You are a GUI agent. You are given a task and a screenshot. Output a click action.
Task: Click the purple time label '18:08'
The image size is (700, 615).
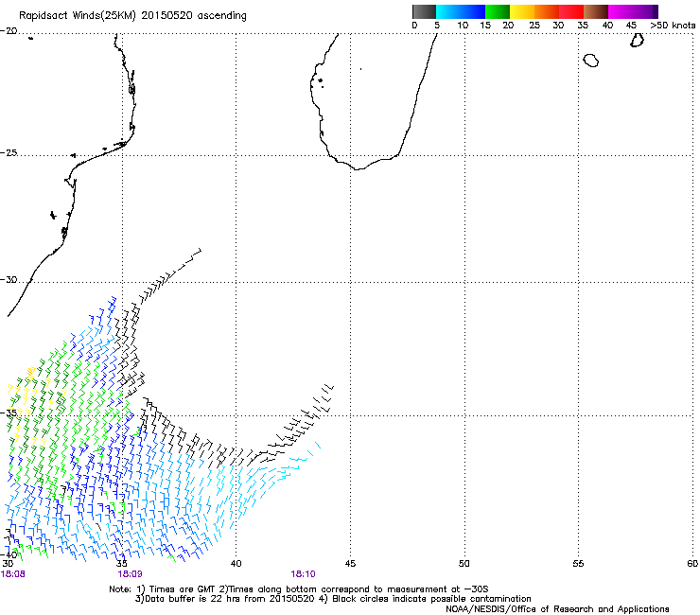point(13,574)
